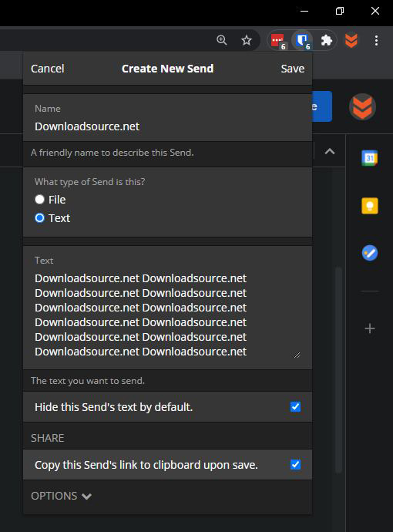Screen dimensions: 393x532
Task: Open the red password manager extension icon
Action: [277, 41]
